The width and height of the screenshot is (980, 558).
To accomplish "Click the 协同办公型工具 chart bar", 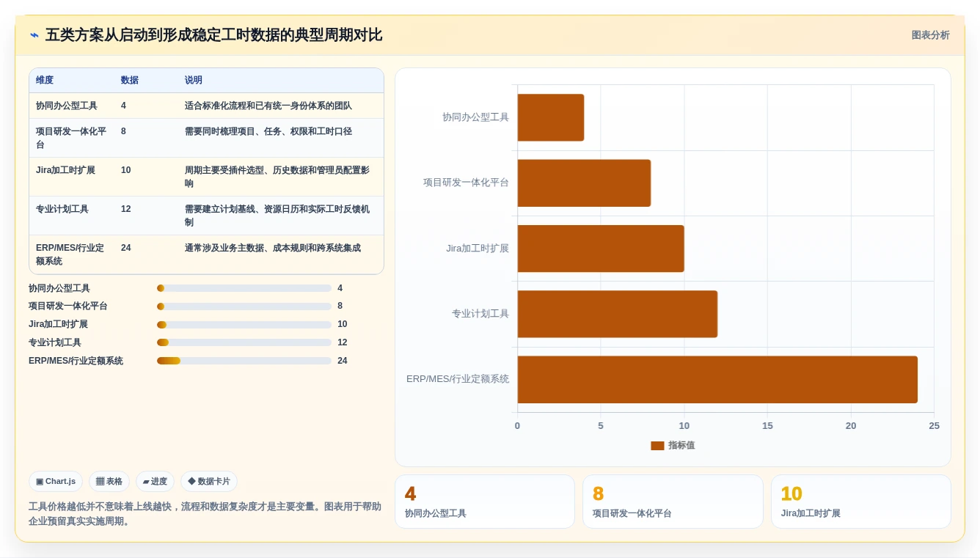I will (551, 117).
